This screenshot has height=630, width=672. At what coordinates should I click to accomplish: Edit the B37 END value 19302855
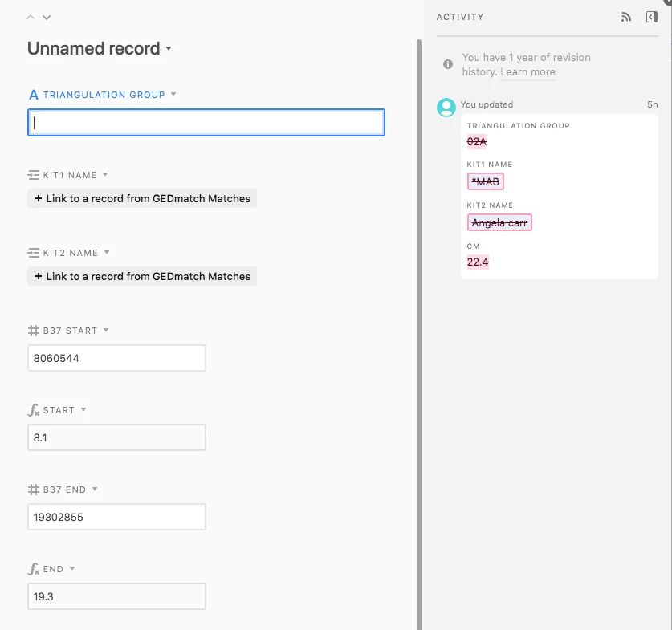click(116, 517)
